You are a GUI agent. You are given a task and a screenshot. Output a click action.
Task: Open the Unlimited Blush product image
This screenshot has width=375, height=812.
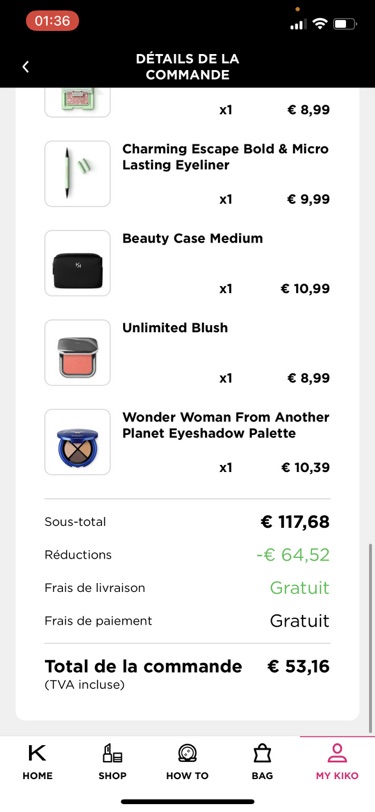(78, 353)
